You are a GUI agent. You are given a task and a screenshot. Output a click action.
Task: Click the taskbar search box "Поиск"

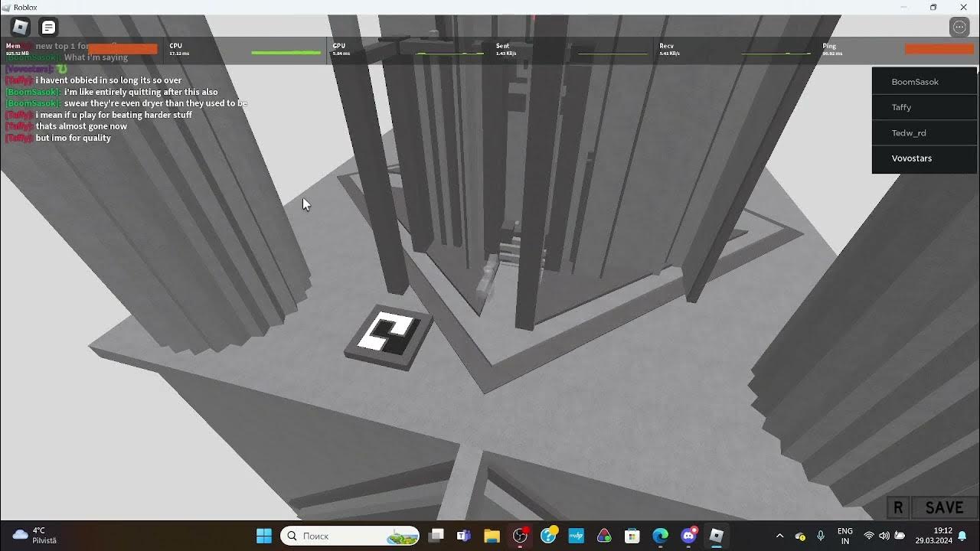(x=350, y=536)
